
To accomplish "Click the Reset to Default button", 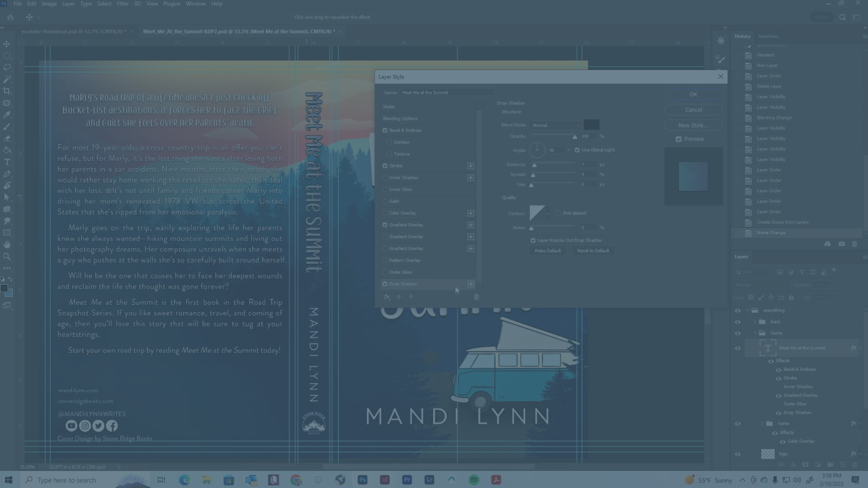I will 593,251.
